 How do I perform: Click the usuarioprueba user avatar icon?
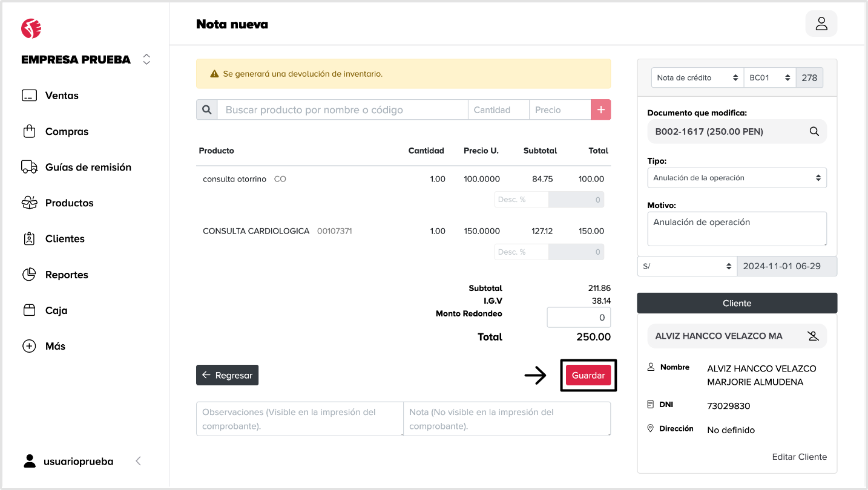30,461
